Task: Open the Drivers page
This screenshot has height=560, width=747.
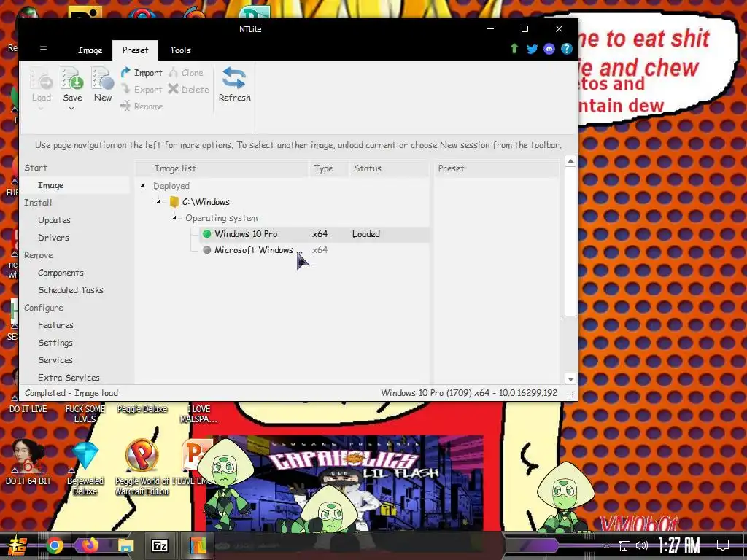Action: coord(53,238)
